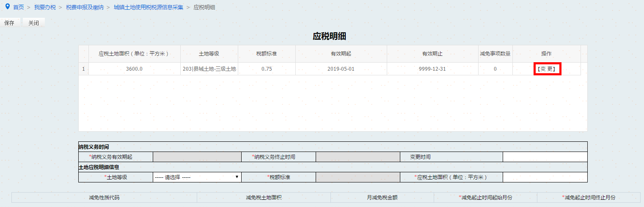Click the 减免性质代码 column header

pos(104,198)
